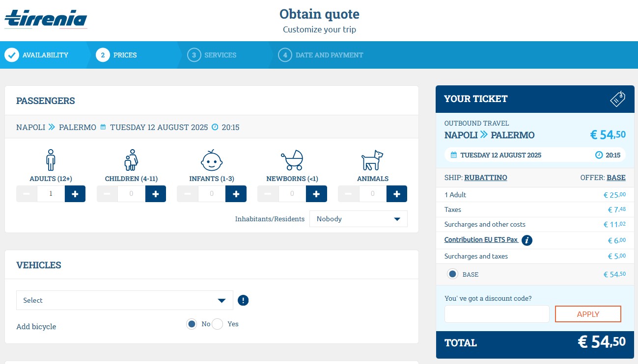Decrease infants count with minus
The image size is (638, 364).
[x=188, y=194]
